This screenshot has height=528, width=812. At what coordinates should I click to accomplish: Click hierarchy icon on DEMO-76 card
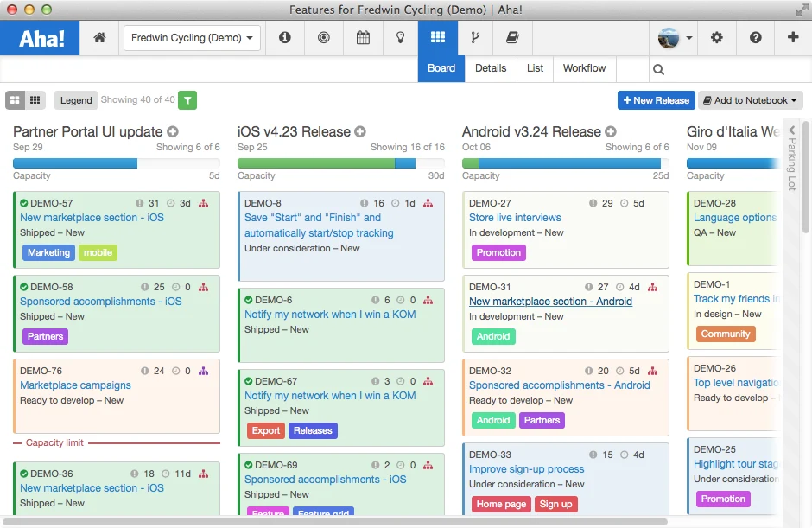(204, 371)
